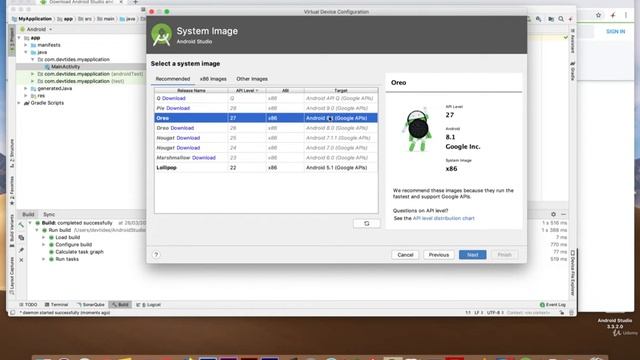Click the Oreo Android mascot image
640x360 pixels.
pos(418,130)
